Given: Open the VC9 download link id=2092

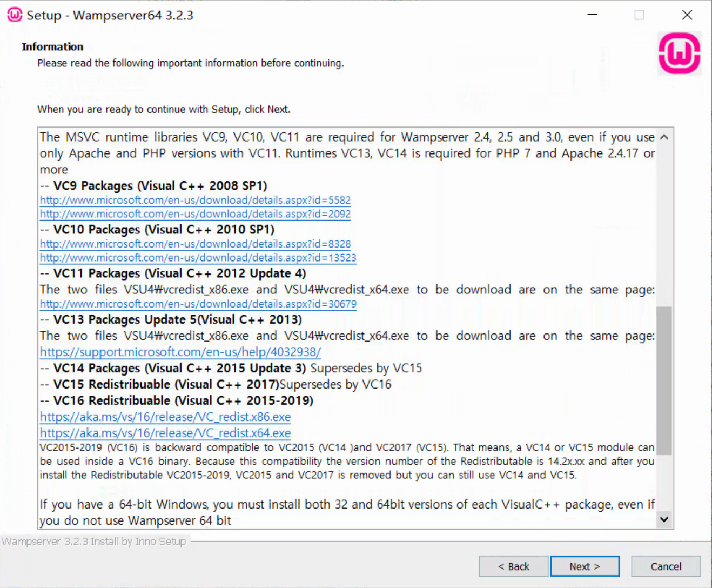Looking at the screenshot, I should pyautogui.click(x=195, y=214).
